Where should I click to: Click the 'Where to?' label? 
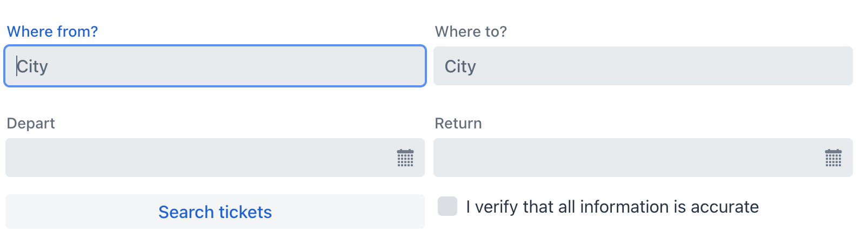[x=471, y=31]
